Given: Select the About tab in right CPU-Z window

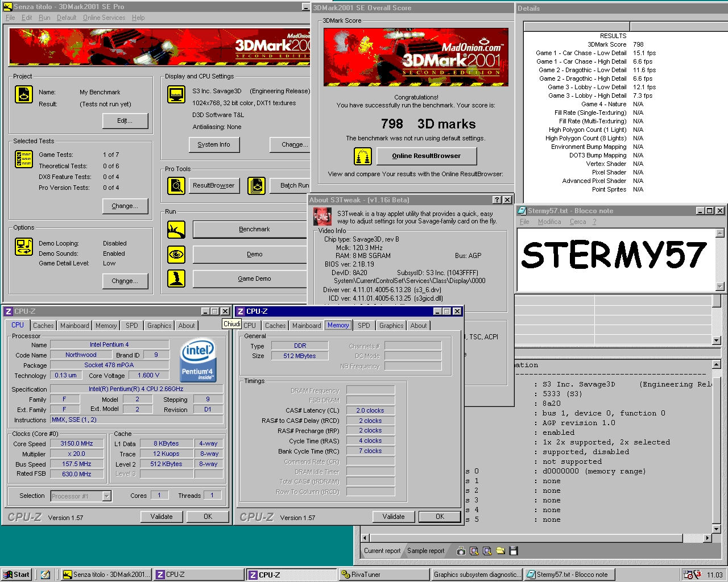Looking at the screenshot, I should pyautogui.click(x=419, y=326).
